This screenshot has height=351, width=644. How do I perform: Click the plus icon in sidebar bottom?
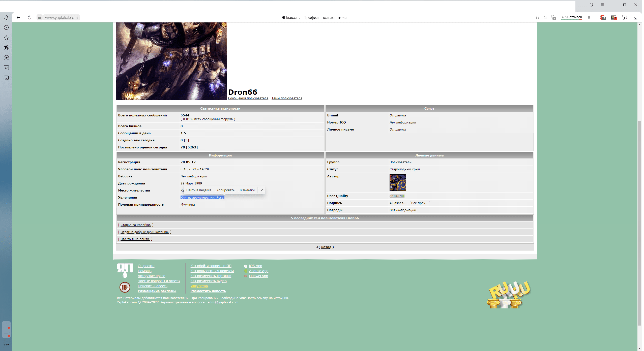(x=6, y=334)
